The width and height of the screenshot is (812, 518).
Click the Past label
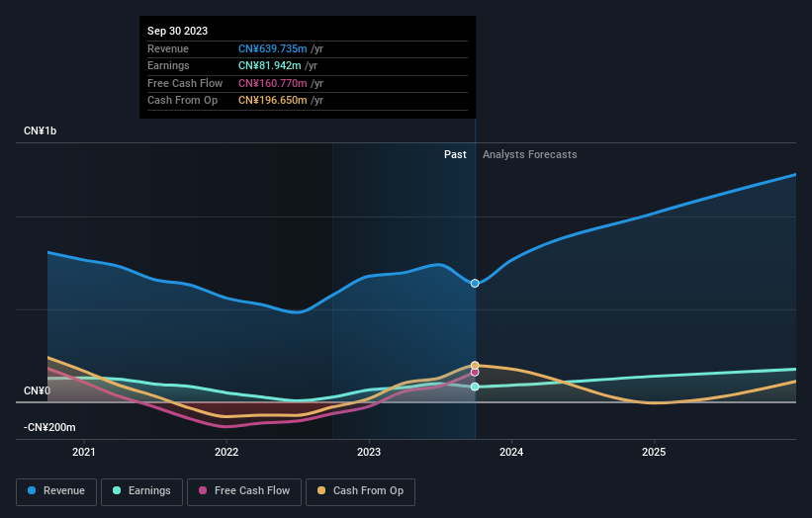455,154
